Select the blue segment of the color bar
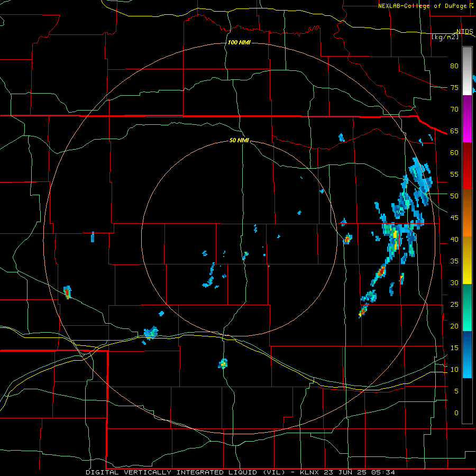Screen dimensions: 476x476 click(467, 354)
